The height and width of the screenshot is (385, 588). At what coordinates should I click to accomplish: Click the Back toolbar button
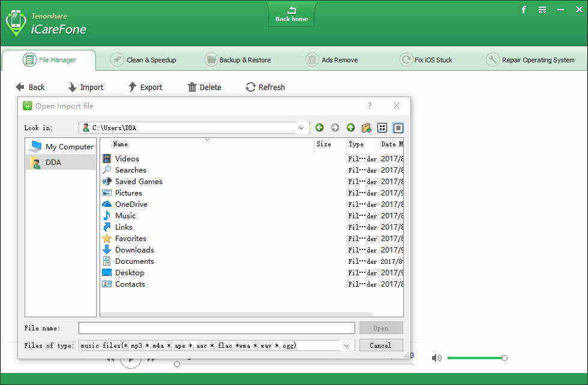31,88
